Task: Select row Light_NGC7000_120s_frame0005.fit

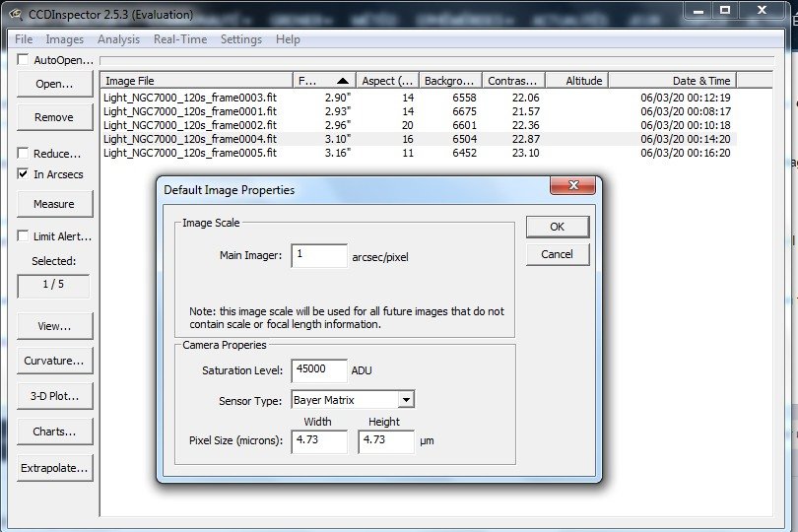Action: tap(419, 153)
